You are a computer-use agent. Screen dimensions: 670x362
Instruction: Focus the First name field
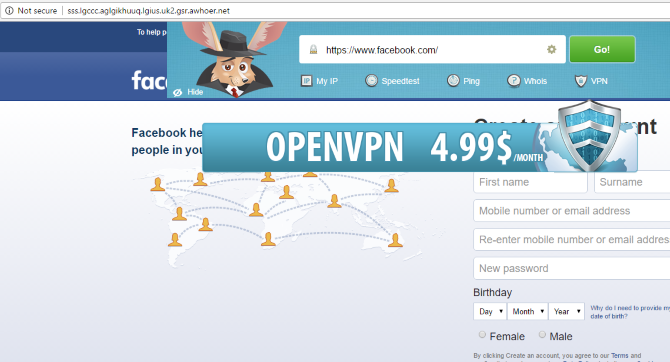point(530,182)
